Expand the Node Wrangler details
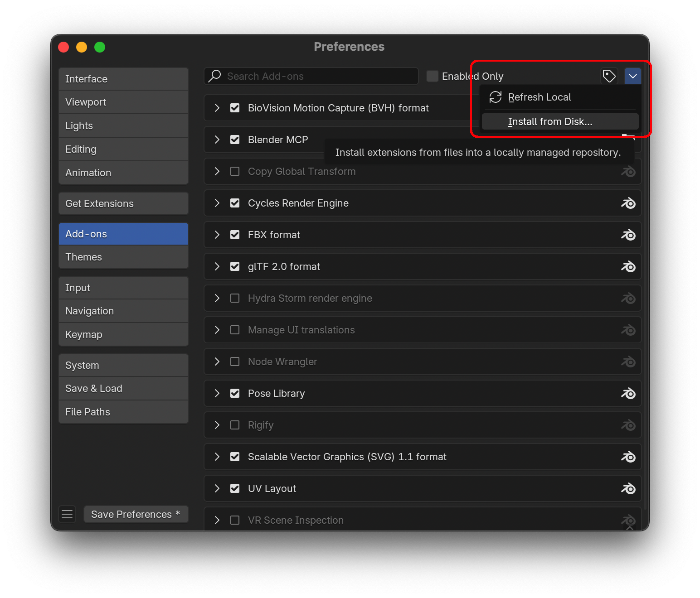Viewport: 700px width, 598px height. (217, 362)
